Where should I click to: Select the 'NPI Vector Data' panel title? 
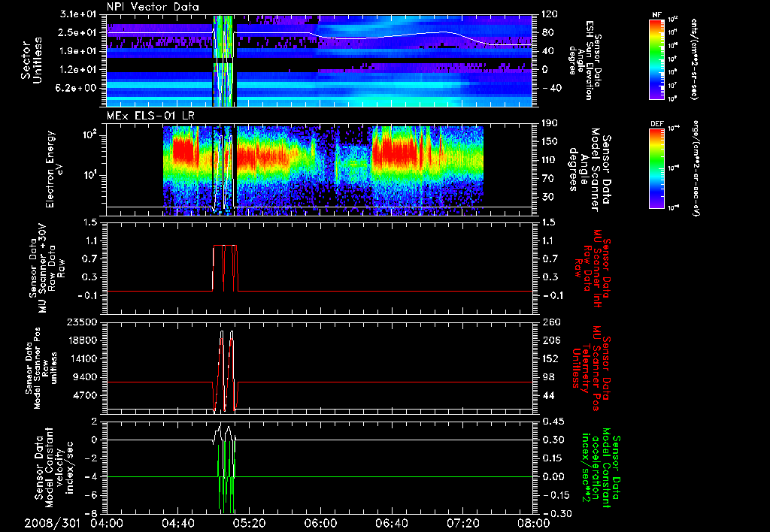(x=153, y=7)
